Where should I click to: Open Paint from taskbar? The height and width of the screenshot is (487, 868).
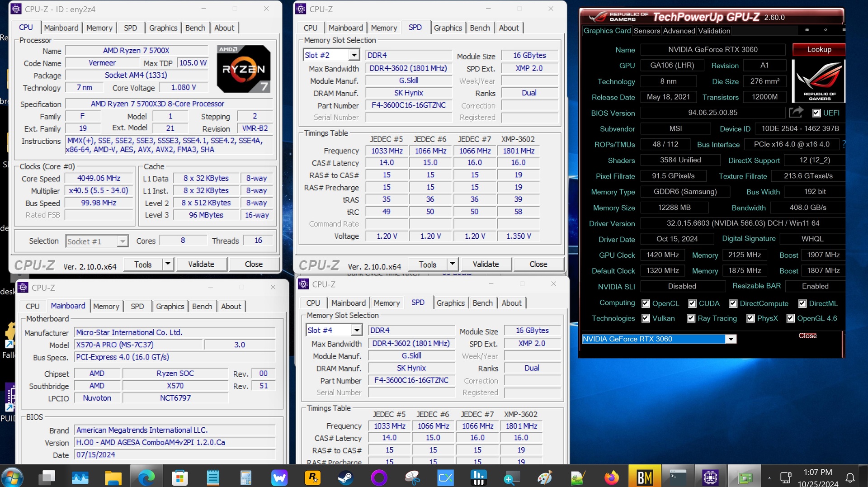[x=545, y=478]
